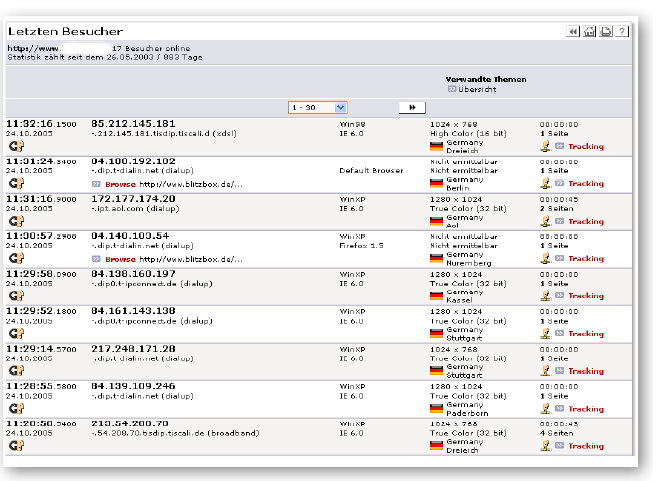This screenshot has height=481, width=659.
Task: Select IP address 217.248.171.28
Action: point(133,349)
